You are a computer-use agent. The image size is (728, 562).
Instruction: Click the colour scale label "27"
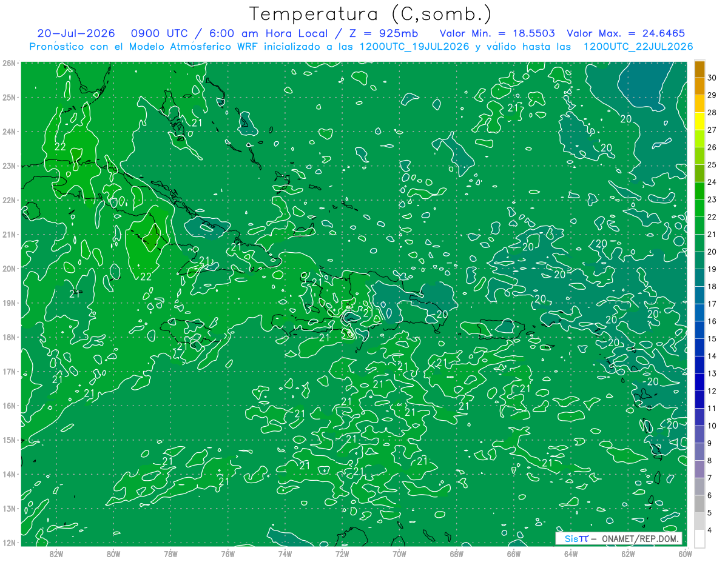[712, 130]
